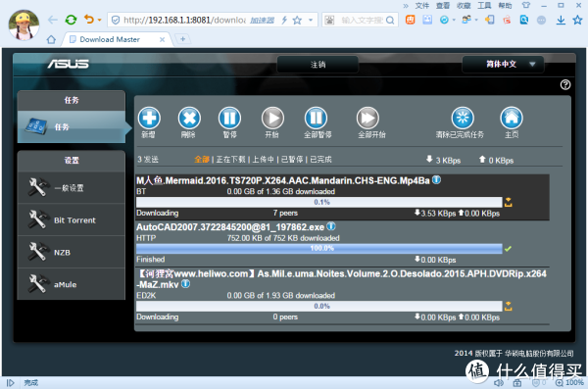Screen dimensions: 588x389
Task: Click the browser downloads arrow icon
Action: point(561,20)
